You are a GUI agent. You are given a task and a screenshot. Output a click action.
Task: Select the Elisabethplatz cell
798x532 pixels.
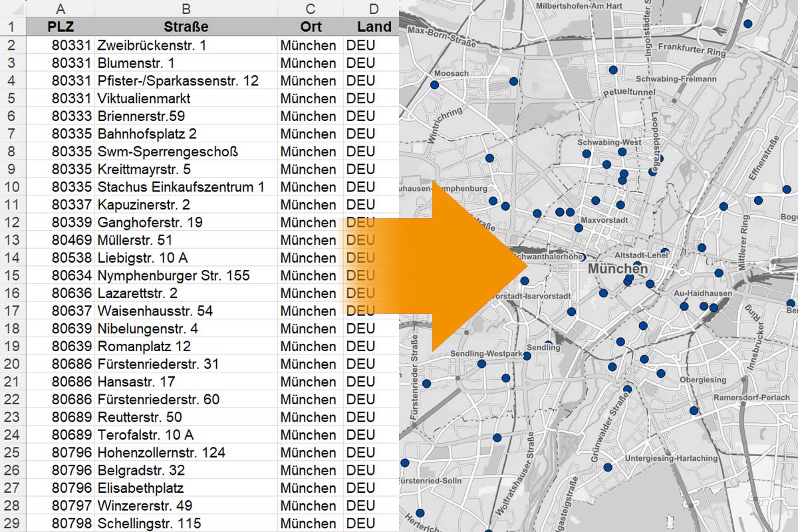tap(186, 488)
